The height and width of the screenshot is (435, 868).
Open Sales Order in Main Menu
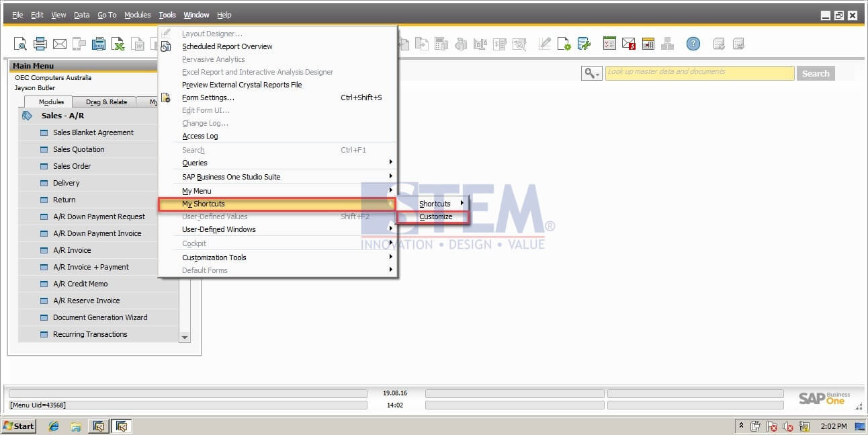point(72,166)
